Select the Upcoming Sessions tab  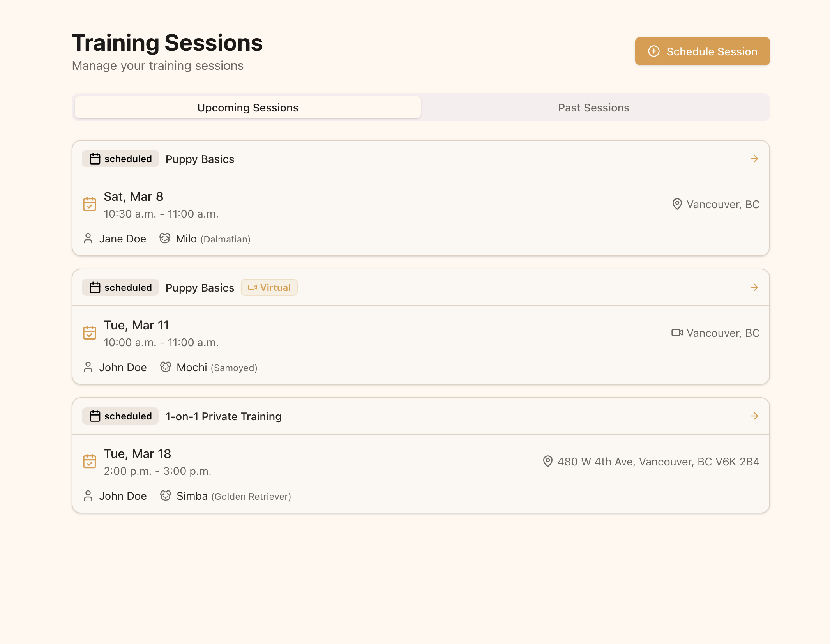247,107
